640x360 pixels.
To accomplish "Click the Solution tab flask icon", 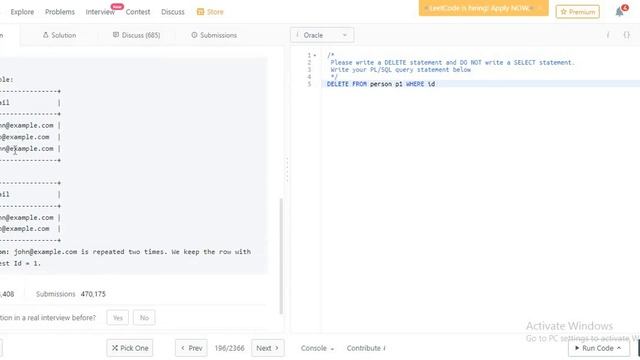I will coord(45,35).
